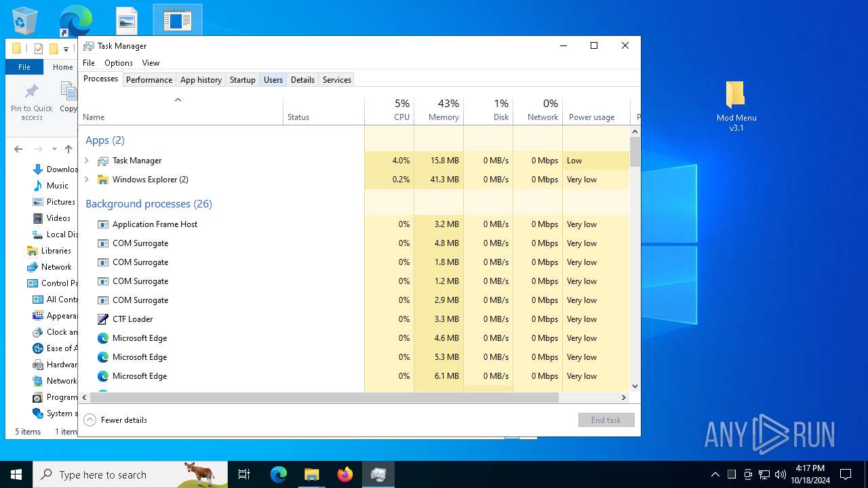
Task: Click the CTF Loader process icon
Action: click(x=103, y=319)
